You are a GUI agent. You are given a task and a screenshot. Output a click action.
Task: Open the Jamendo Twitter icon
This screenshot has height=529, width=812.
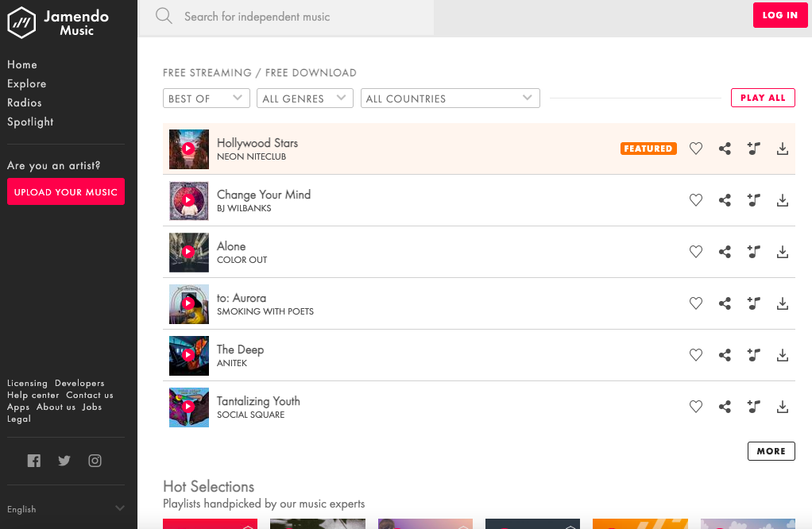[x=64, y=461]
